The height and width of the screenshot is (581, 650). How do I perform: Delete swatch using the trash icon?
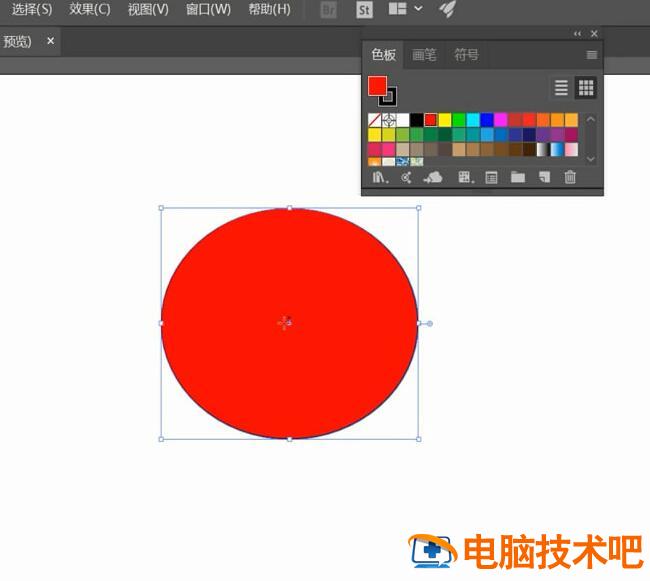[570, 178]
